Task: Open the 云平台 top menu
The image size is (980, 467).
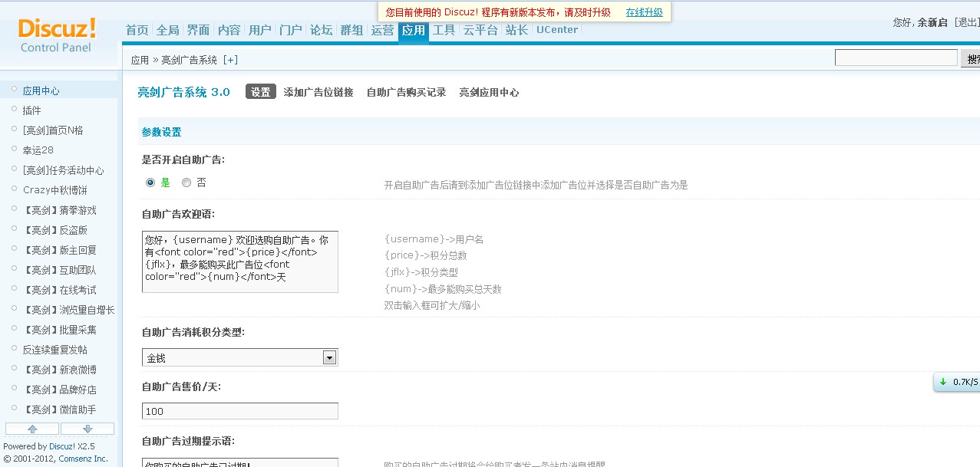Action: [481, 30]
